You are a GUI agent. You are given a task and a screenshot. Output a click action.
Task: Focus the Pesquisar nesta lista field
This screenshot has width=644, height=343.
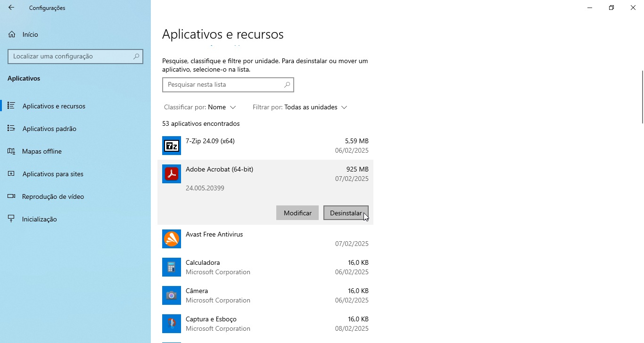[x=228, y=85]
